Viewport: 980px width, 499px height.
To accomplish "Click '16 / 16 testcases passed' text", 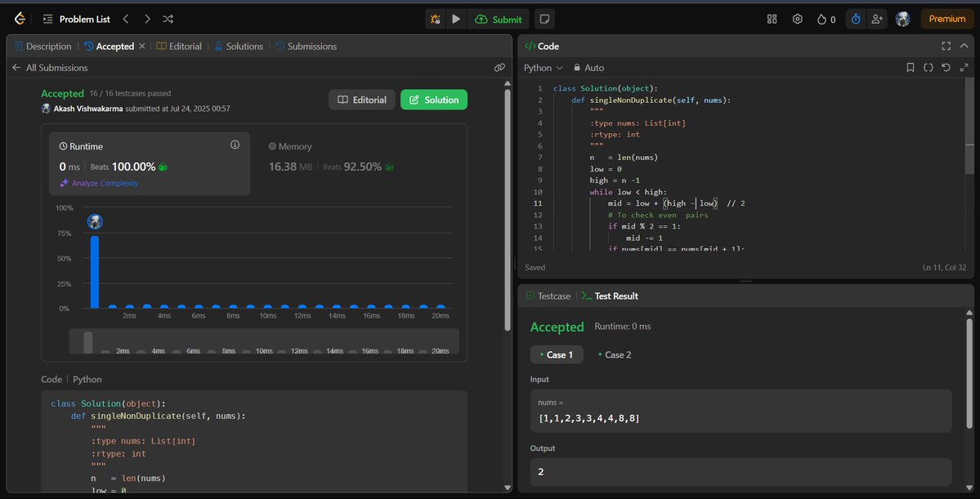I will click(x=130, y=94).
